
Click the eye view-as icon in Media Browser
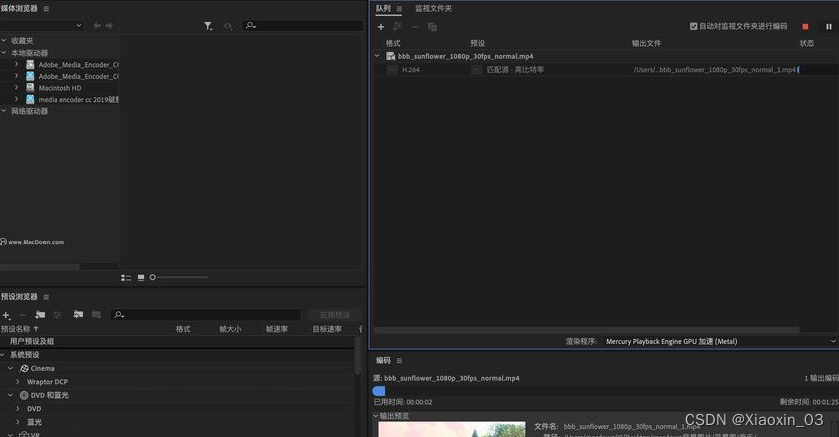click(228, 26)
